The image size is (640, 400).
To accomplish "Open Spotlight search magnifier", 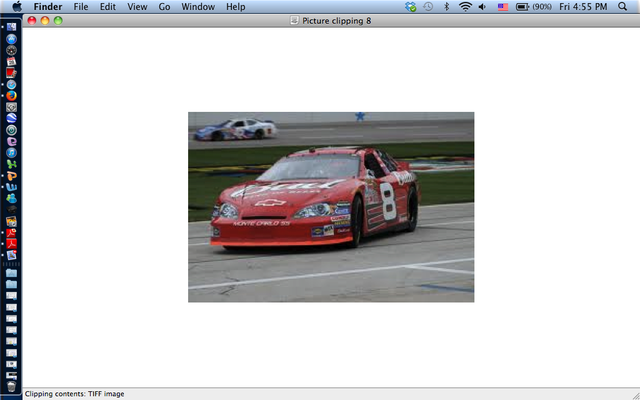I will pyautogui.click(x=622, y=7).
